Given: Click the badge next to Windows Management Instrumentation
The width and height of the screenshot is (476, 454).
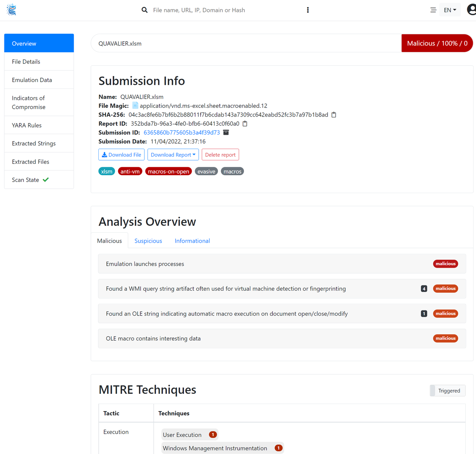Looking at the screenshot, I should 278,448.
